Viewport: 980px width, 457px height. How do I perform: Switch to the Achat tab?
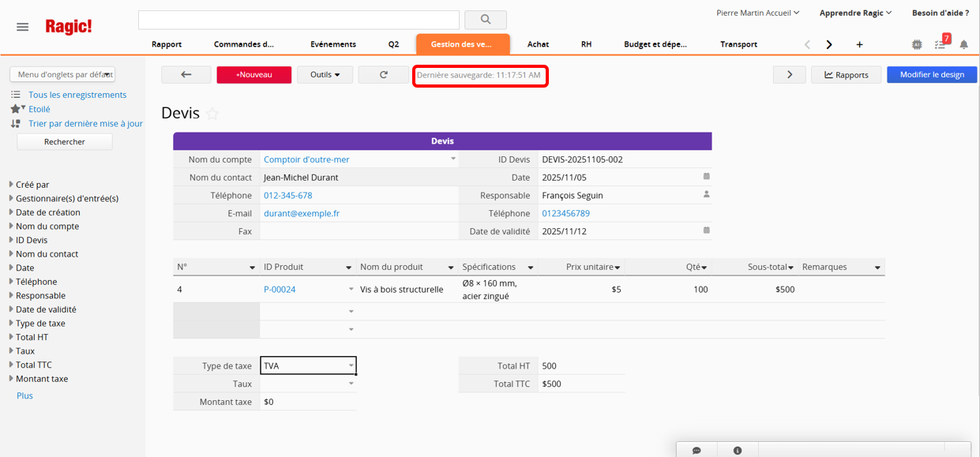coord(538,44)
